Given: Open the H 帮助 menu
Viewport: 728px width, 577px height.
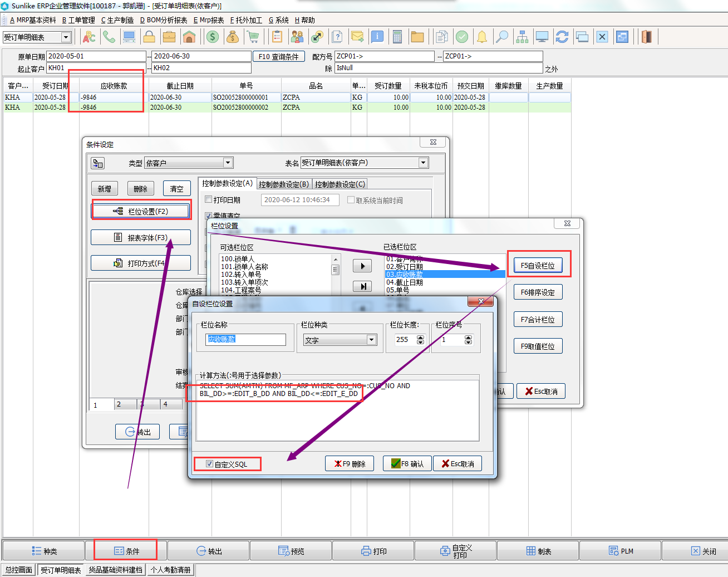Looking at the screenshot, I should 305,20.
